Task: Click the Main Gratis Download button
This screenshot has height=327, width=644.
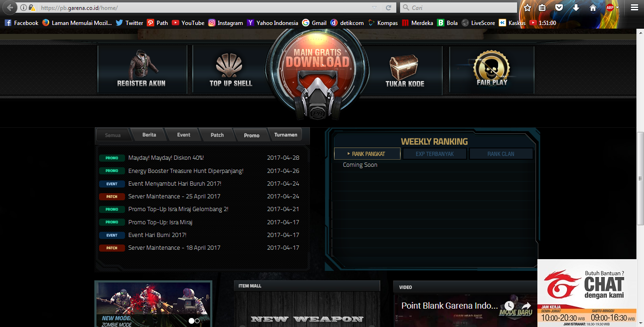Action: [317, 71]
